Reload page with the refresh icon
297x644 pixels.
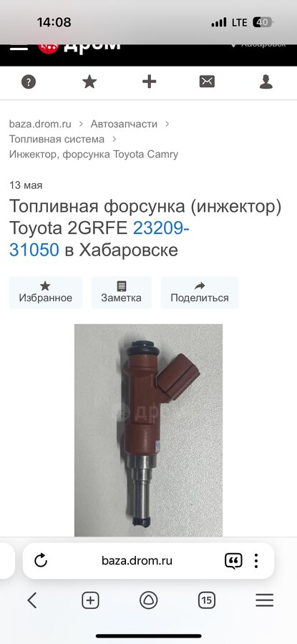[41, 560]
